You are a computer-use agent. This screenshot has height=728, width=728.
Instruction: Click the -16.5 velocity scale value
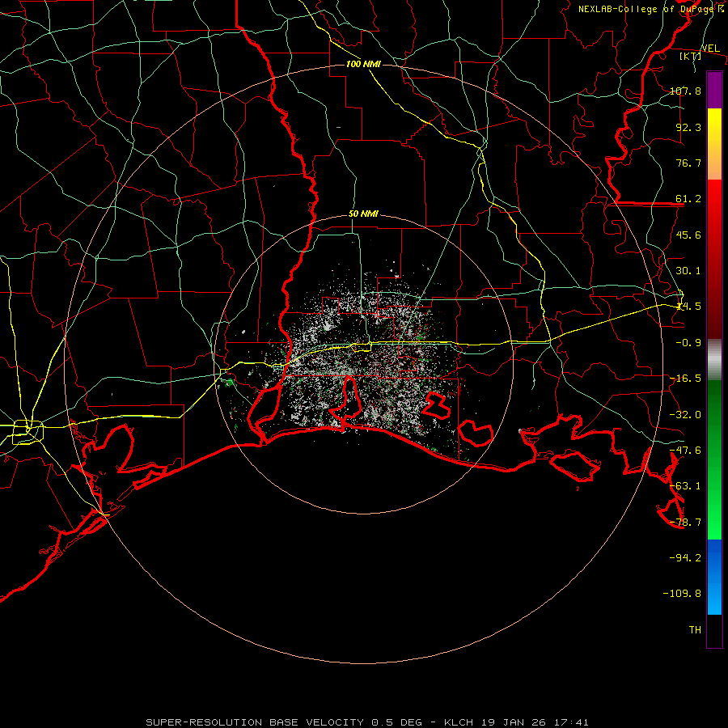pos(685,379)
